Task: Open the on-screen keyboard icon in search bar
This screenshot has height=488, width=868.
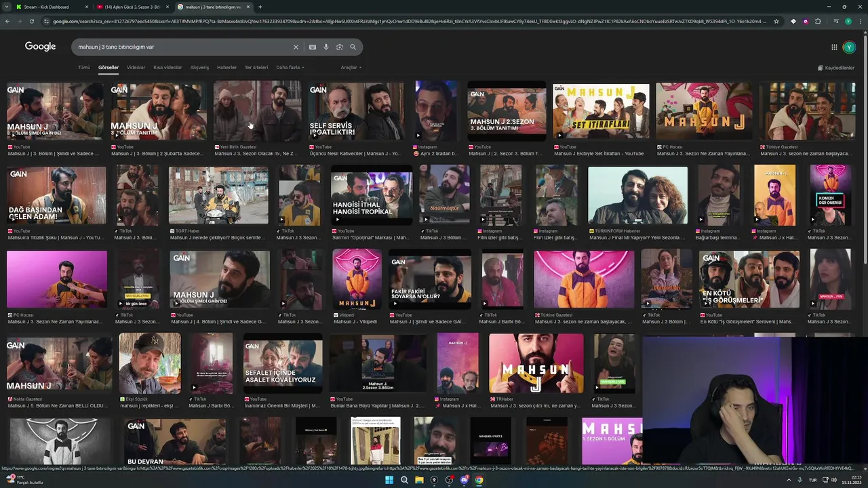Action: pyautogui.click(x=313, y=47)
